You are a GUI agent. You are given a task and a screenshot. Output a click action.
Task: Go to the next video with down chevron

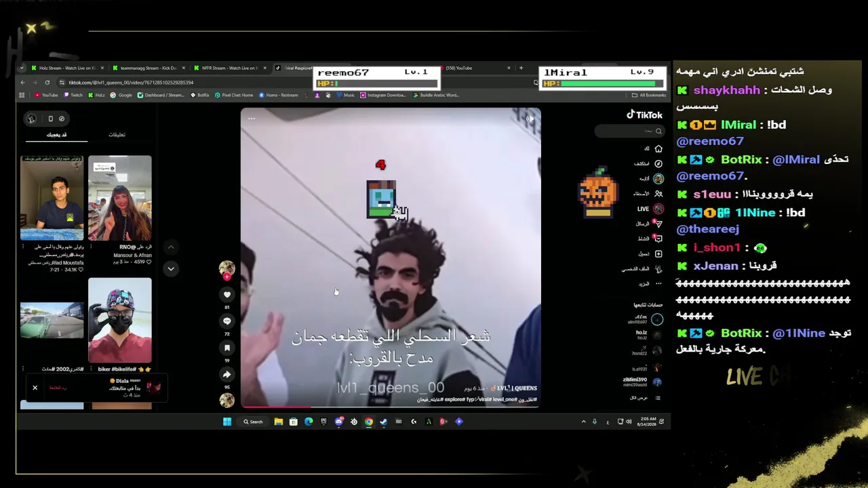pos(171,269)
